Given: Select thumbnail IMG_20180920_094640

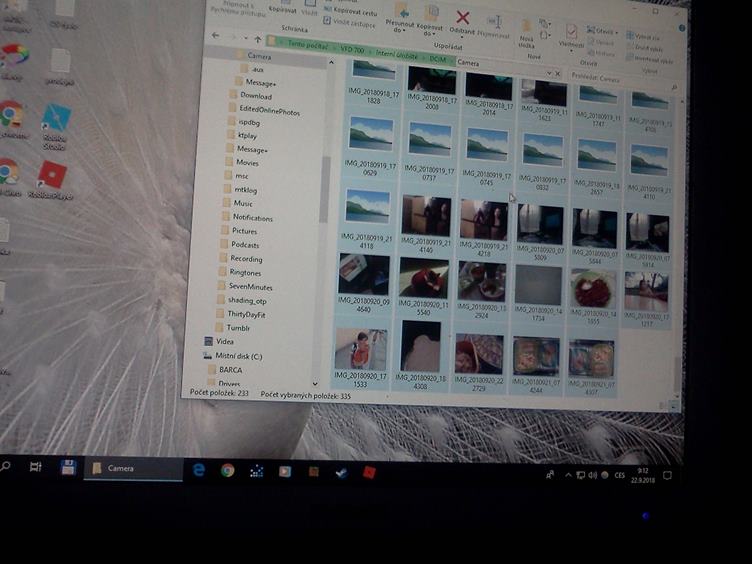Looking at the screenshot, I should [364, 283].
